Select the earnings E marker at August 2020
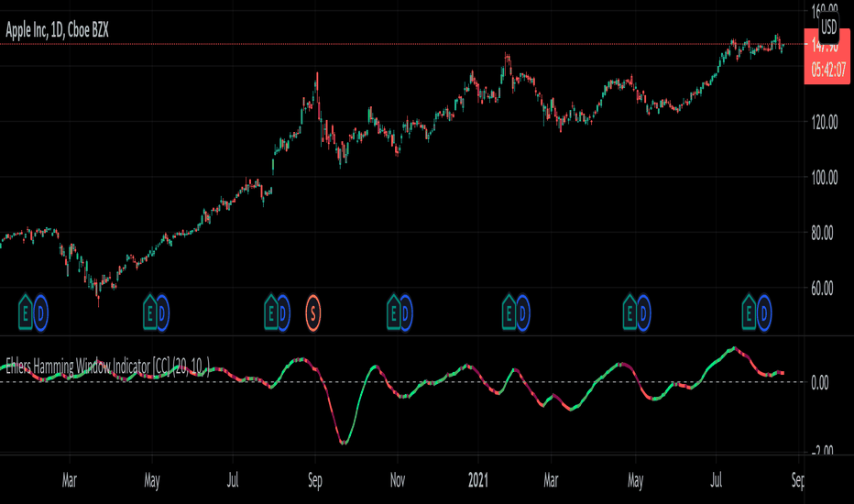854x504 pixels. pos(271,312)
